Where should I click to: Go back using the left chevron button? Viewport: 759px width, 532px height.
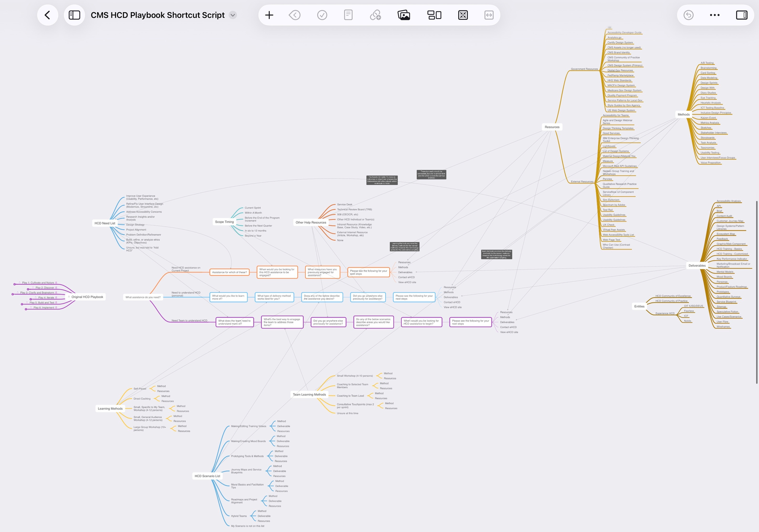point(47,15)
